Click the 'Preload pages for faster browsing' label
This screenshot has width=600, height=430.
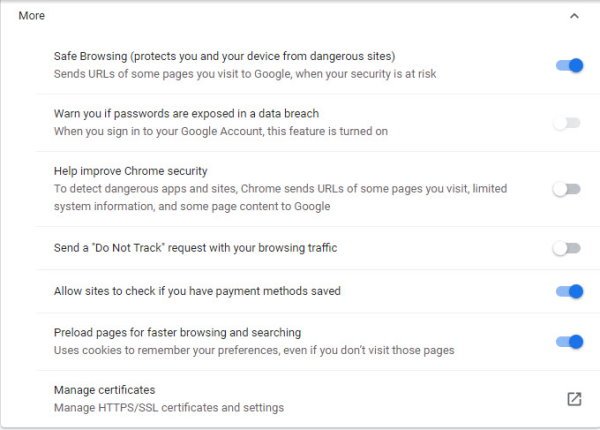(177, 332)
